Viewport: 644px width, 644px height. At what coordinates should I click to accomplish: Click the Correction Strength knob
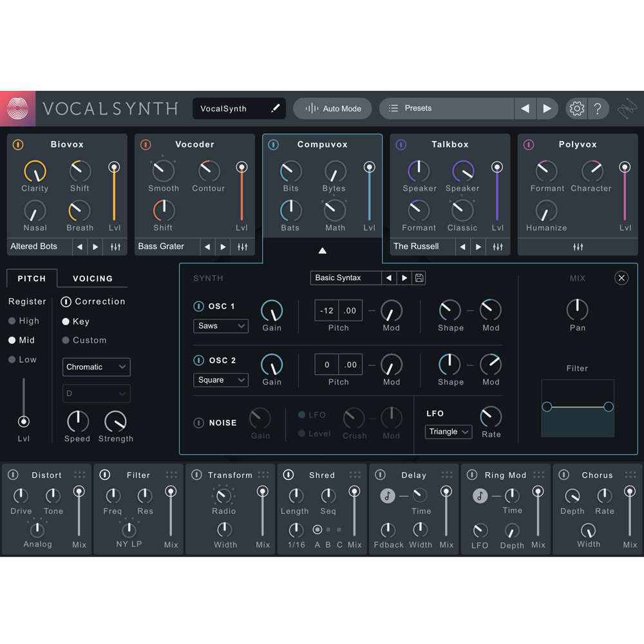pos(116,421)
